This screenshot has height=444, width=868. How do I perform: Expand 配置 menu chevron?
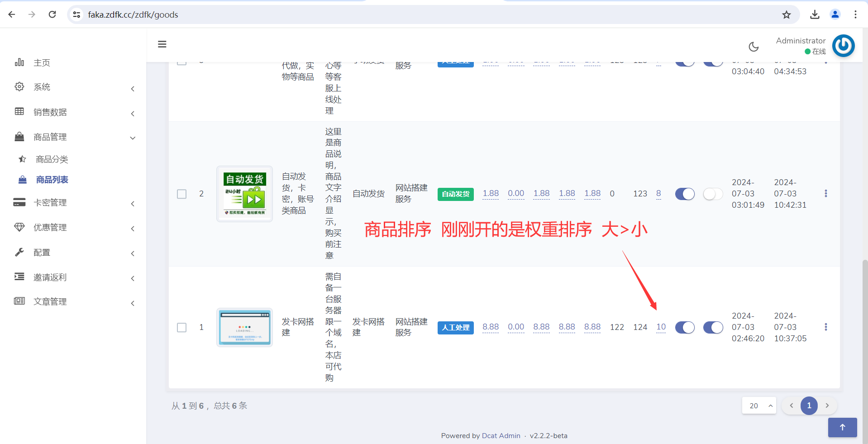point(133,253)
